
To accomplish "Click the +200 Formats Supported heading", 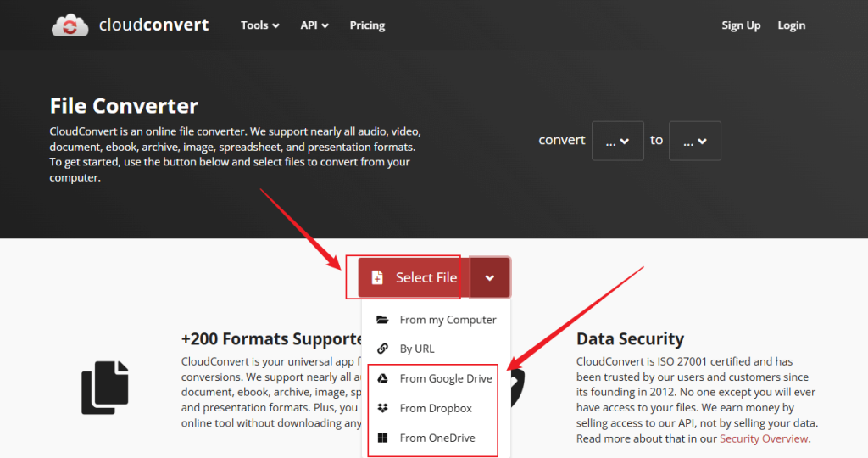I will tap(271, 338).
